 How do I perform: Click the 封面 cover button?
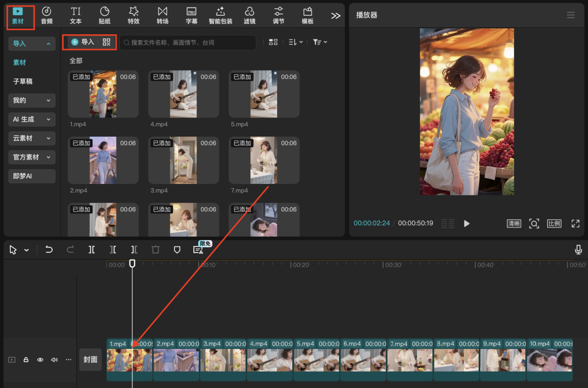(x=90, y=360)
